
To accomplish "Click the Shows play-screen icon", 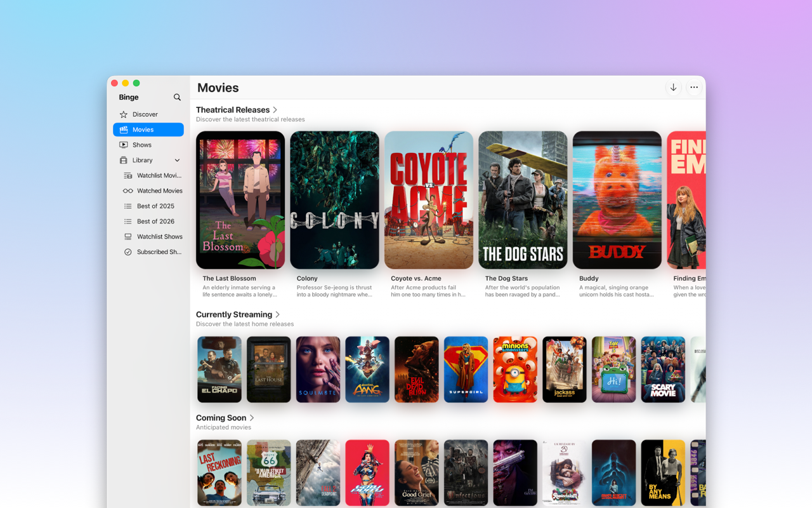I will point(124,145).
